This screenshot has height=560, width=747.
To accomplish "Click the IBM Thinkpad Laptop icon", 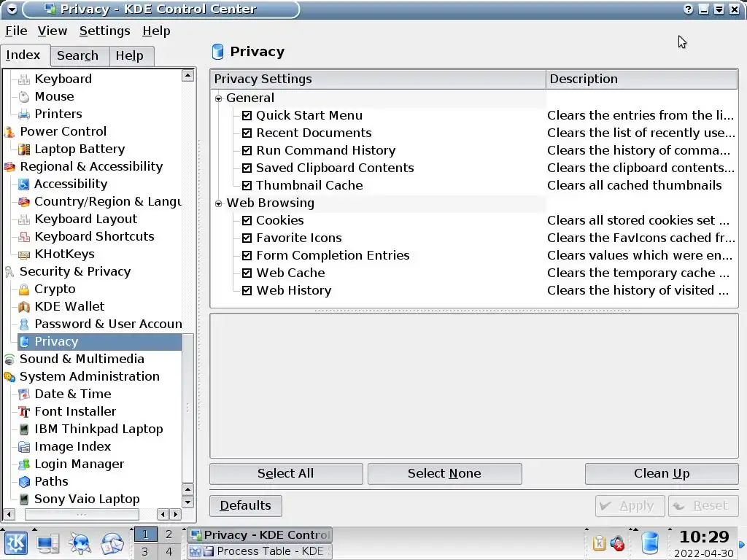I will pyautogui.click(x=24, y=429).
